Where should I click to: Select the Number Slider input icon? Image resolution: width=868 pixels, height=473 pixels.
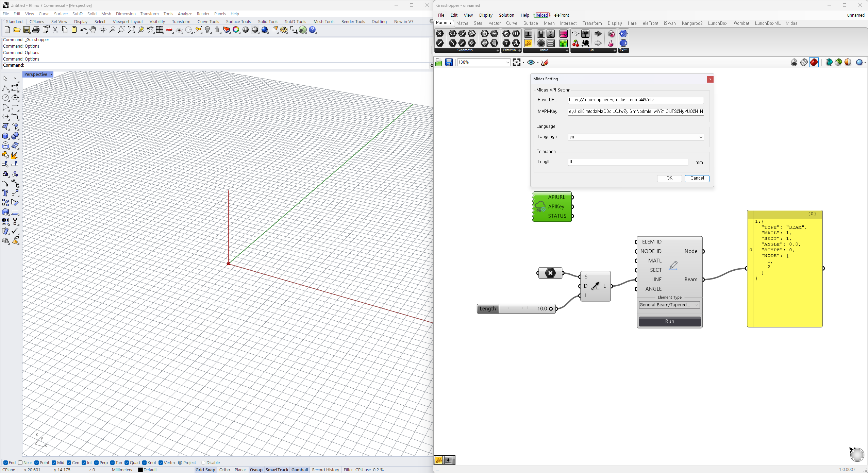tap(528, 33)
